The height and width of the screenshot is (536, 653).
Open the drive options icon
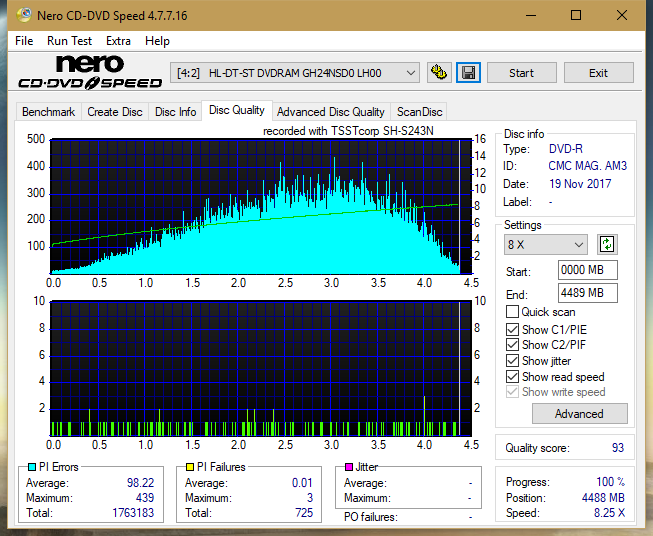[x=439, y=73]
